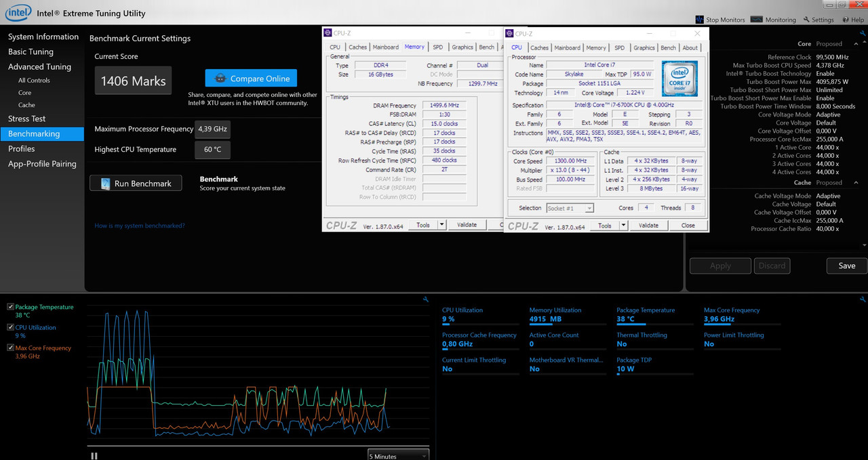
Task: Click the CPU-Z title icon of the Memory window
Action: (328, 33)
